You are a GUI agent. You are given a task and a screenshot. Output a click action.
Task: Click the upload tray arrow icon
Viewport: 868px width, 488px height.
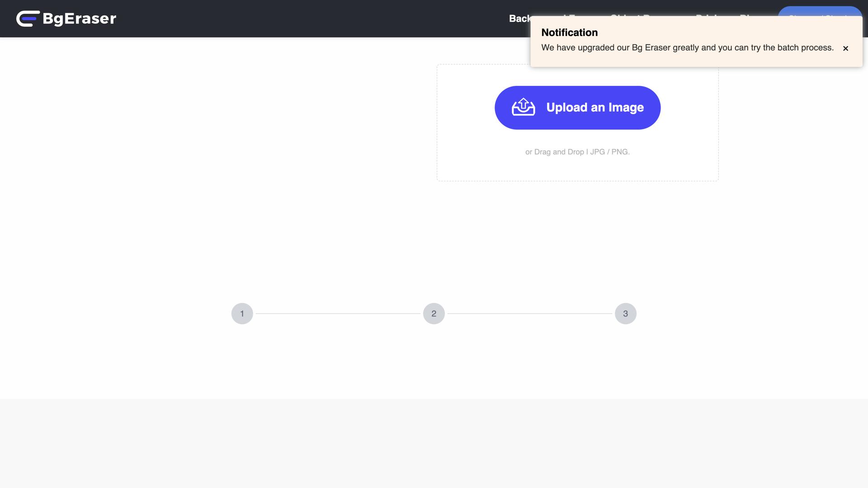click(524, 107)
